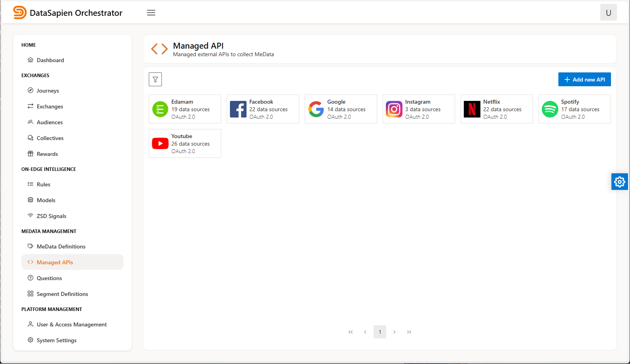The width and height of the screenshot is (630, 364).
Task: Click the ZSD Signals wifi icon
Action: [30, 216]
